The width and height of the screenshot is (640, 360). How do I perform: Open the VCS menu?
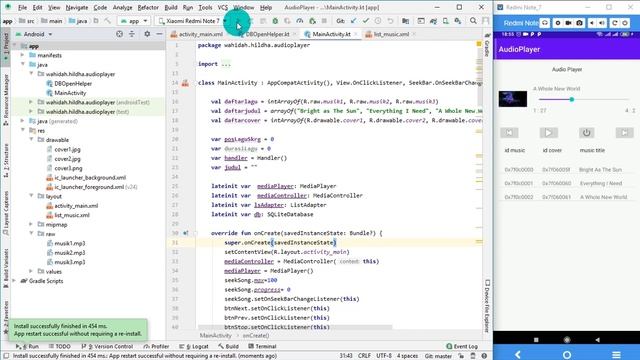(x=222, y=7)
